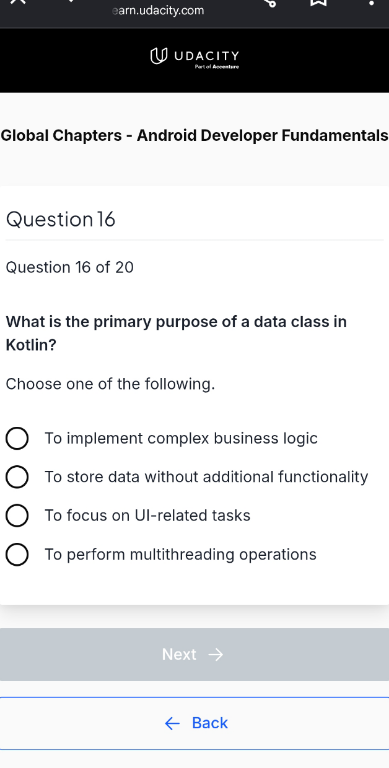The width and height of the screenshot is (389, 768).
Task: Select the radio for implement complex business logic
Action: click(x=17, y=438)
